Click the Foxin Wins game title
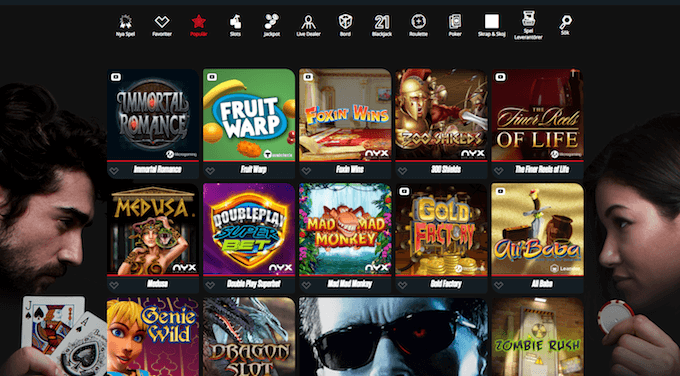680x376 pixels. (350, 170)
